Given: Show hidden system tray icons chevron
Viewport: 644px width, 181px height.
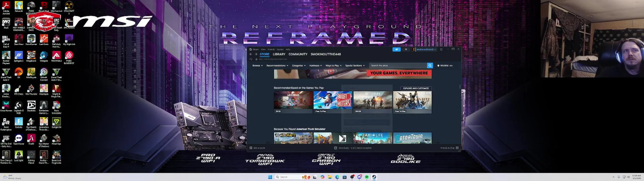Looking at the screenshot, I should [x=613, y=177].
